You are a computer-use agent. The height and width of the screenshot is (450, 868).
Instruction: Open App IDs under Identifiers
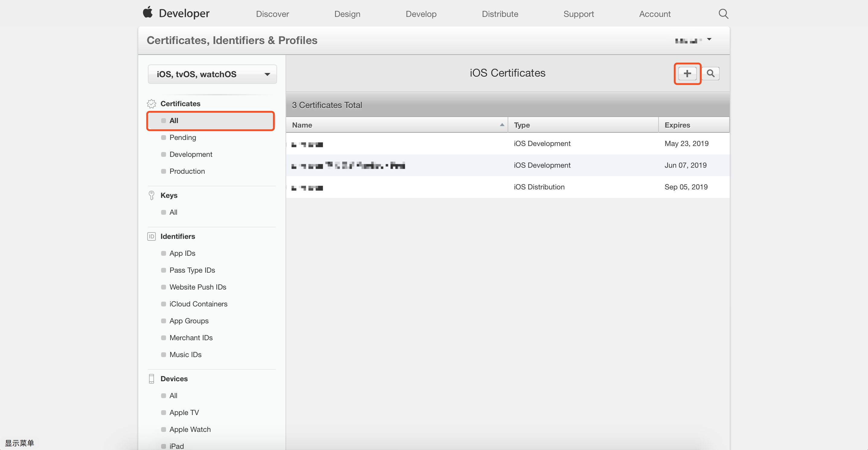point(182,253)
